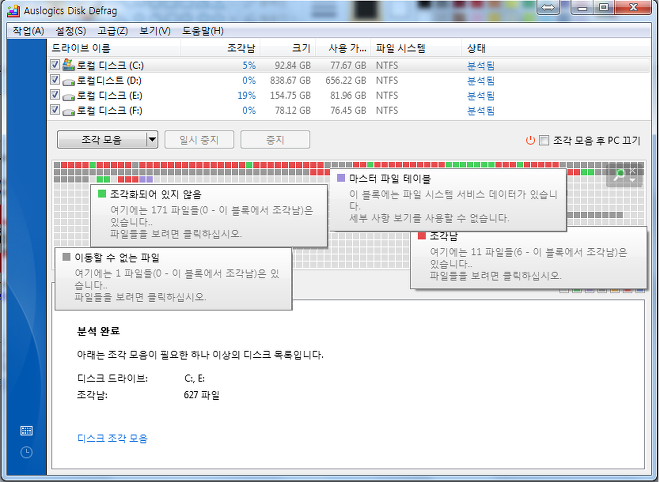Sort by the 드라이브 이름 column header
The height and width of the screenshot is (482, 660).
click(114, 48)
